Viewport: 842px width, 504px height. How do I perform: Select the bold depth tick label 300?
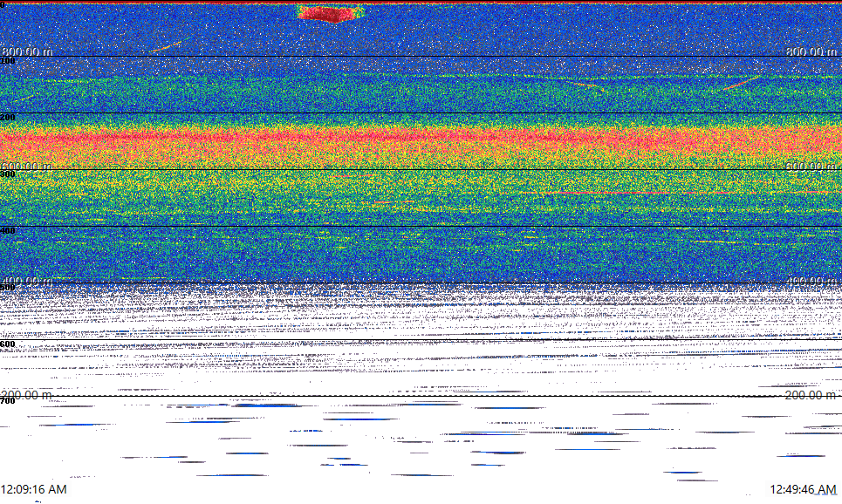coord(8,174)
